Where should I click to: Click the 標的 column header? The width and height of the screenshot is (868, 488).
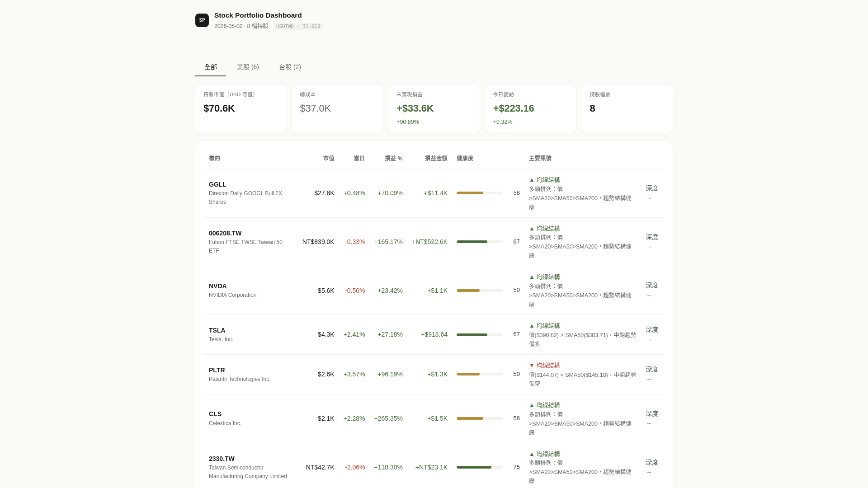pos(214,158)
